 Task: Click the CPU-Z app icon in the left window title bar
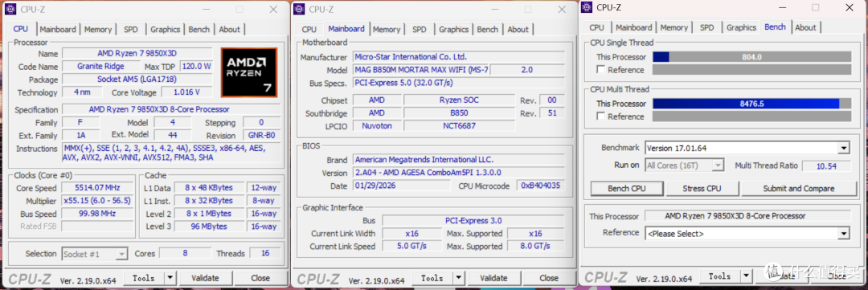coord(10,9)
